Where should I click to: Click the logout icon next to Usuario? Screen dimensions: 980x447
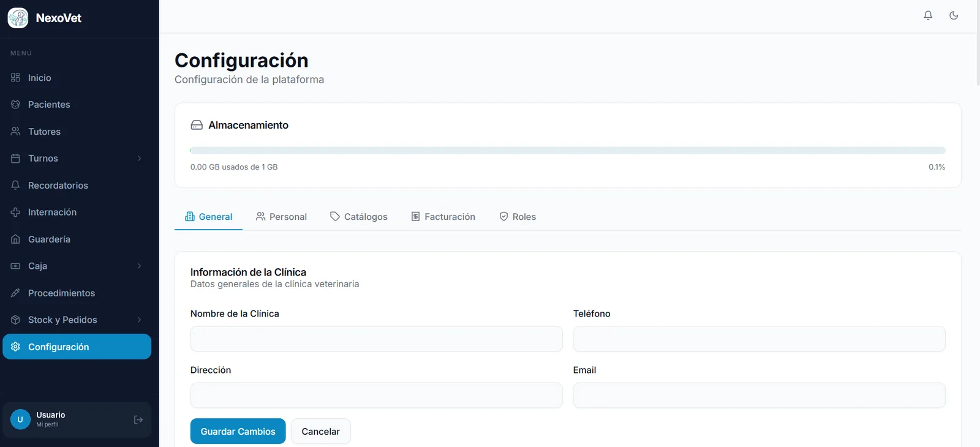pyautogui.click(x=138, y=420)
